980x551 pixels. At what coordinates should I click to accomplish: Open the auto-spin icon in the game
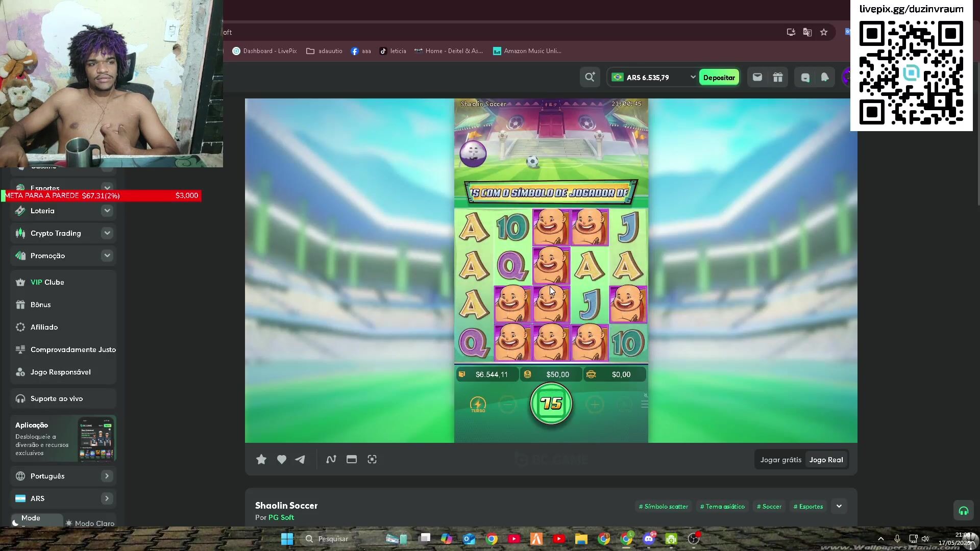[x=624, y=405]
